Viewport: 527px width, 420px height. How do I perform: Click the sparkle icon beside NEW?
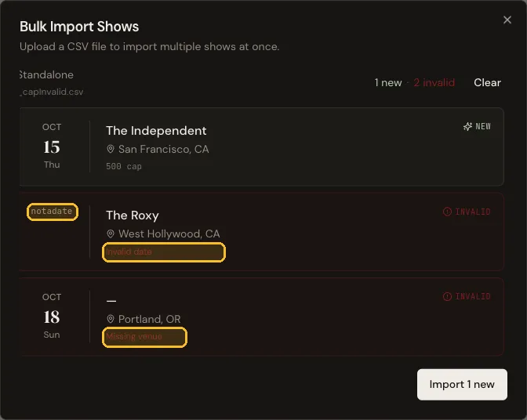(x=467, y=127)
